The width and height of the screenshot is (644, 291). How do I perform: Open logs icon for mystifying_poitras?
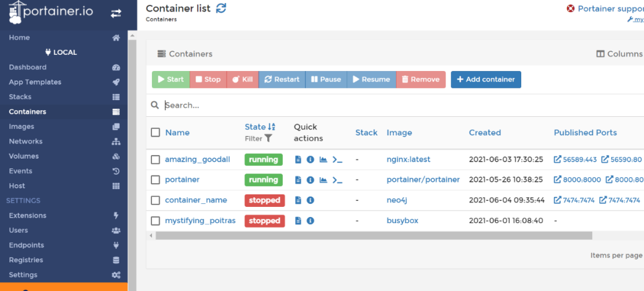coord(298,221)
